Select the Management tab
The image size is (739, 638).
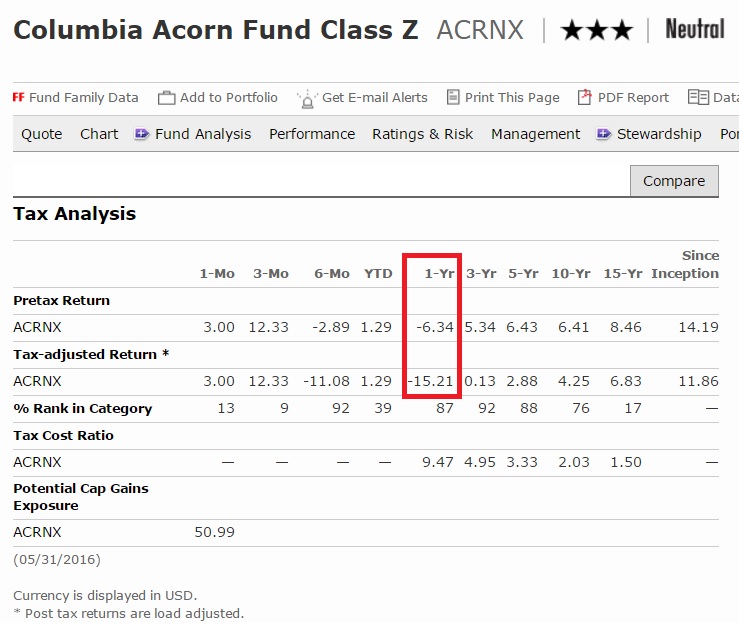535,134
